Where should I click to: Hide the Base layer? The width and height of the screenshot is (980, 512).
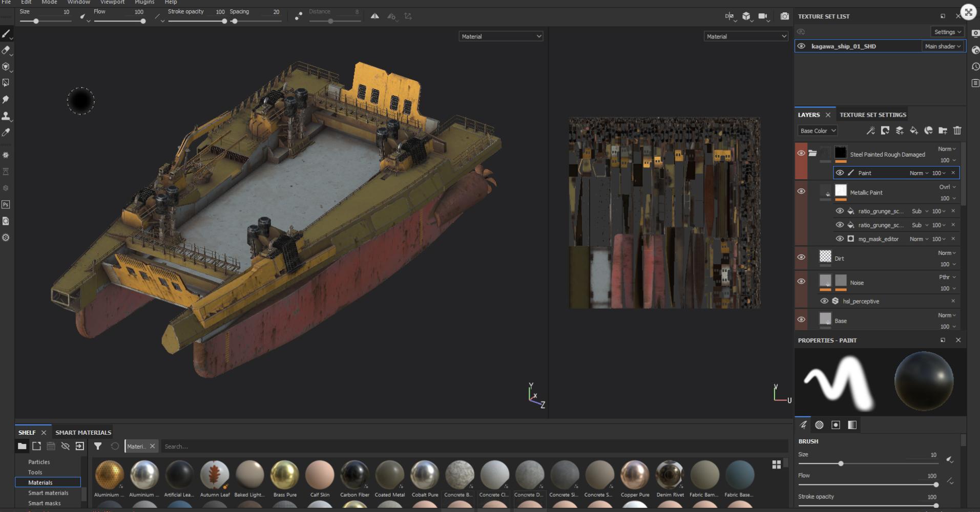[801, 319]
